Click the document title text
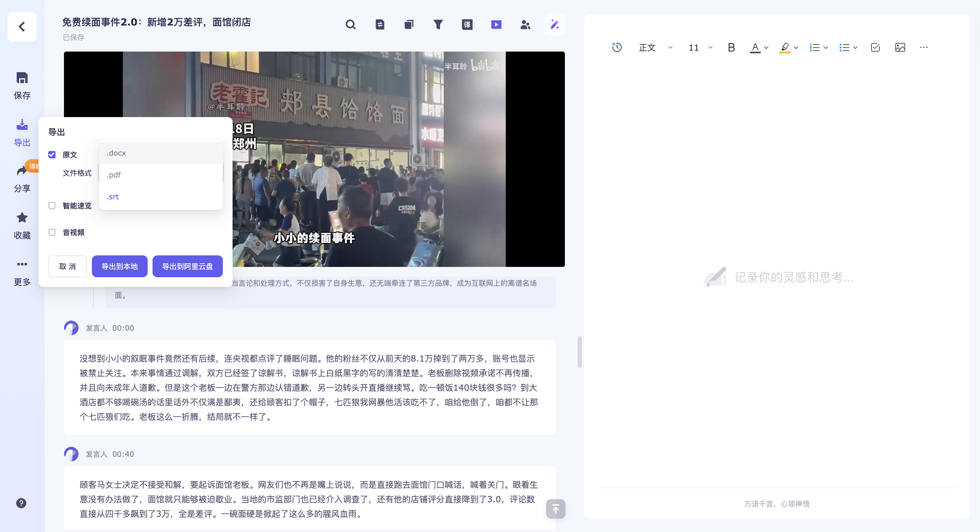 click(156, 22)
